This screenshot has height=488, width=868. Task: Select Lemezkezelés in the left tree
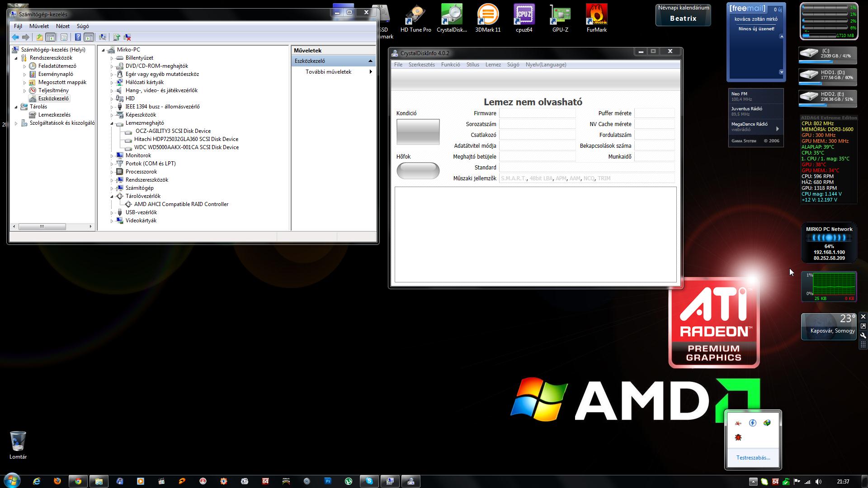[54, 115]
